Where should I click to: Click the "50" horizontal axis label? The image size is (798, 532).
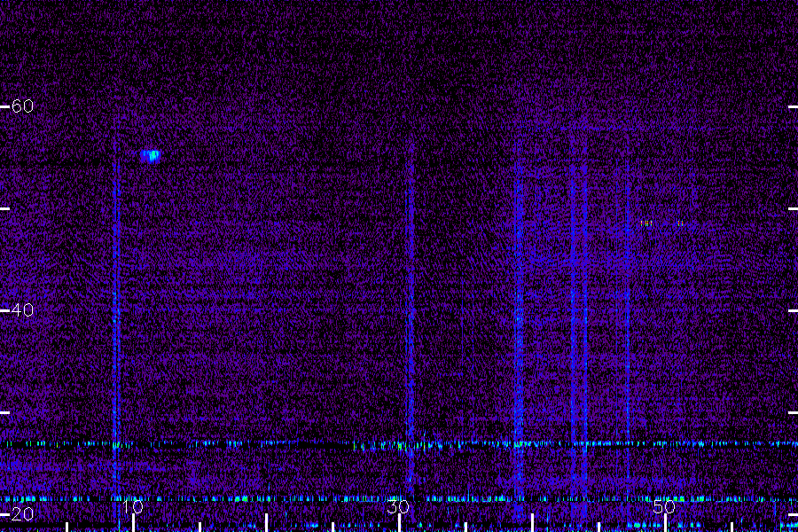click(664, 506)
